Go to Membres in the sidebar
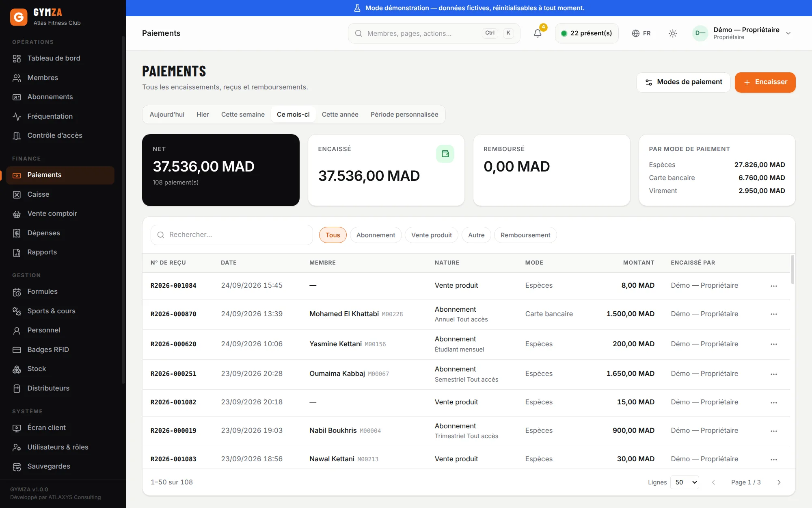Screen dimensions: 812x508 click(x=60, y=78)
